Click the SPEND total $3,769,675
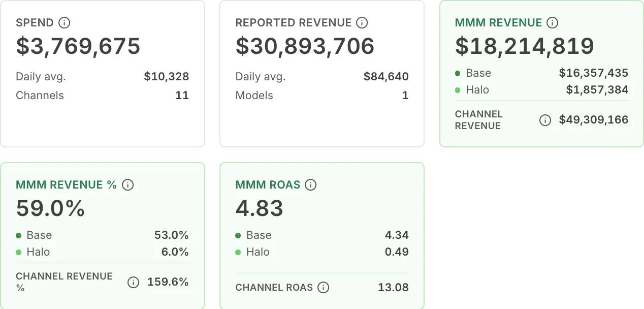This screenshot has height=309, width=644. (78, 46)
